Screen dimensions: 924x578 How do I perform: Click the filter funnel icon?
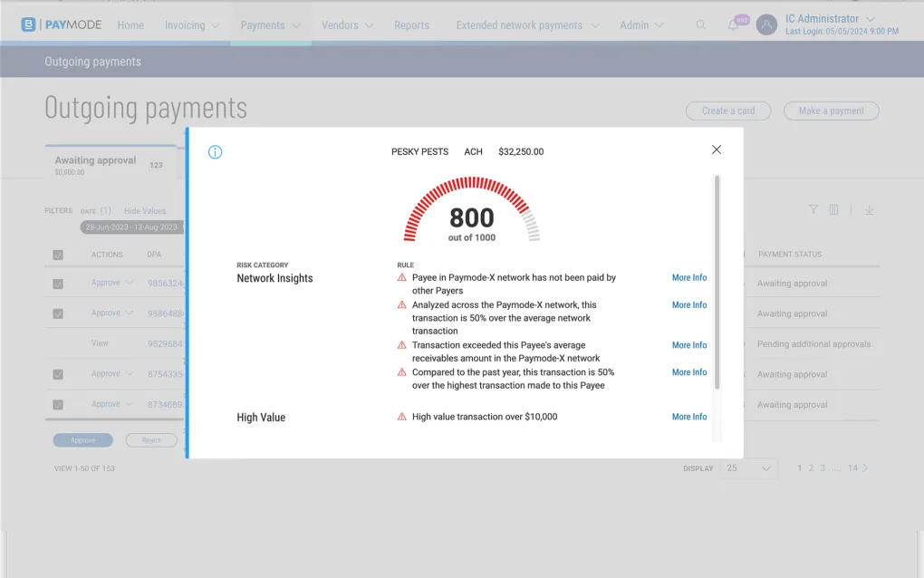click(x=813, y=210)
